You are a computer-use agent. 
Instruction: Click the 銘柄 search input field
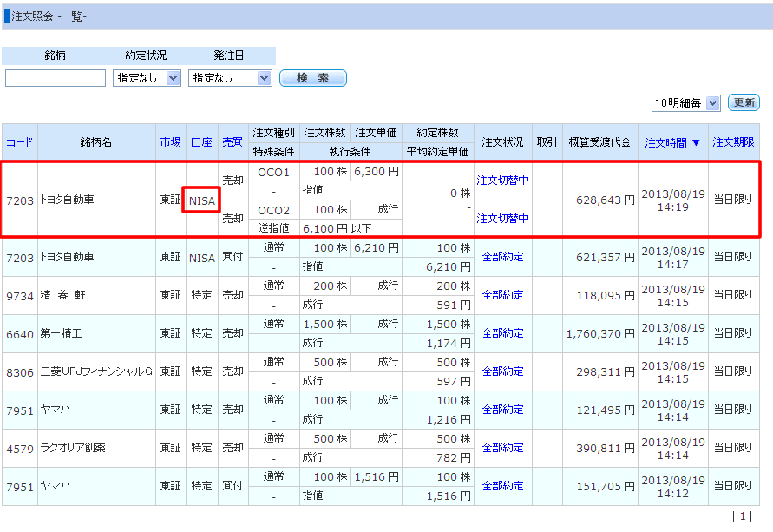(56, 78)
